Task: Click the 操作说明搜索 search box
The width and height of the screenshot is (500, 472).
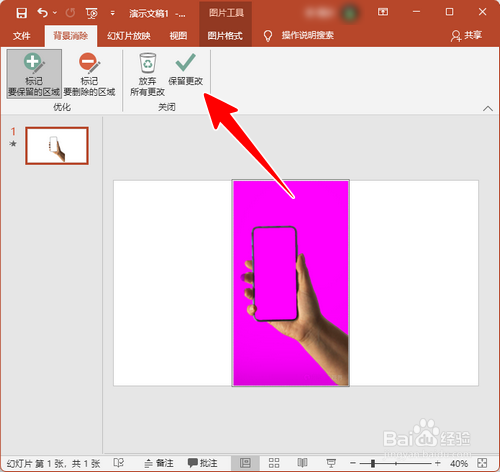Action: [307, 35]
